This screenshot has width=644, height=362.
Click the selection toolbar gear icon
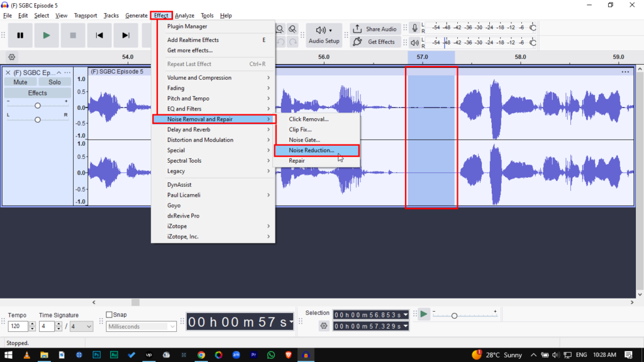click(324, 326)
